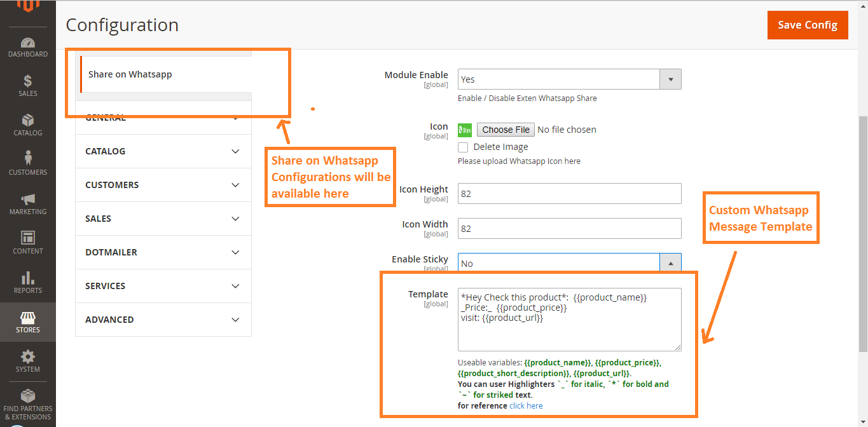Expand the CATALOG configuration section
Viewport: 868px width, 427px height.
click(x=163, y=151)
